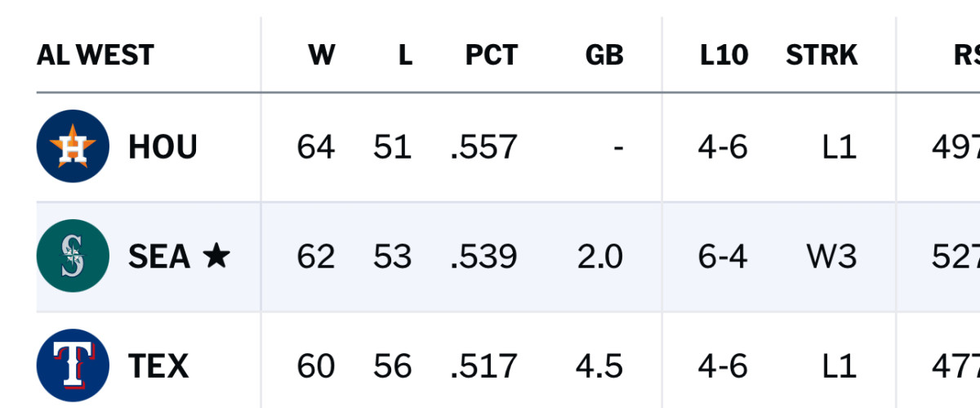Click Seattle's 6-4 last ten record

click(x=723, y=257)
